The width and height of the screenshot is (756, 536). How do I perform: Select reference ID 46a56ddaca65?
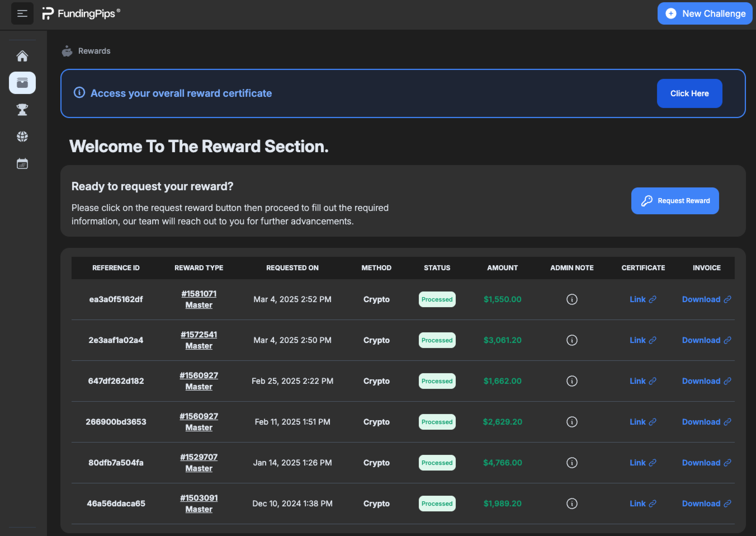(x=116, y=504)
